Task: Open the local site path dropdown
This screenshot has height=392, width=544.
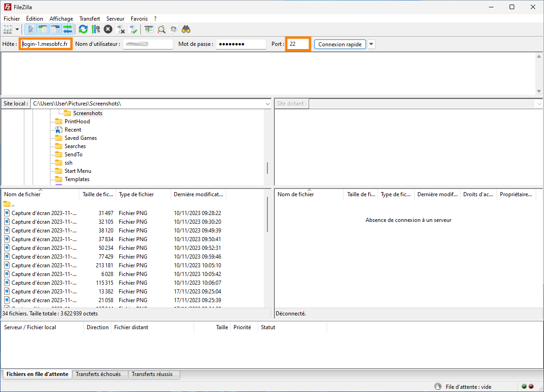Action: pyautogui.click(x=267, y=104)
